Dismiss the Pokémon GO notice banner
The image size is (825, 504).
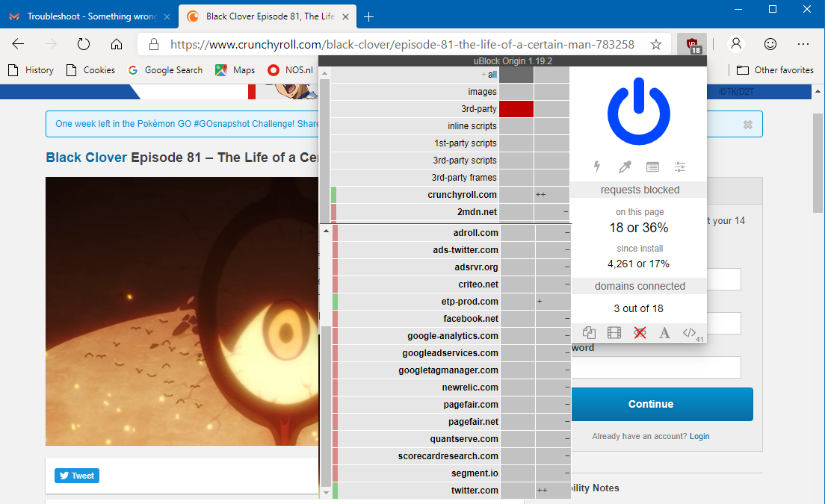coord(747,125)
